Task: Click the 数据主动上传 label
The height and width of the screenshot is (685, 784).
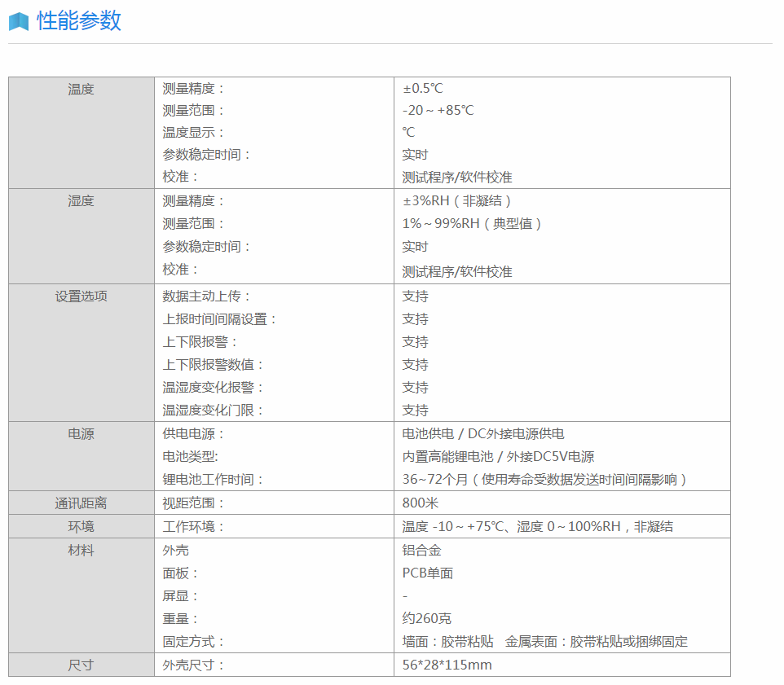Action: coord(207,296)
